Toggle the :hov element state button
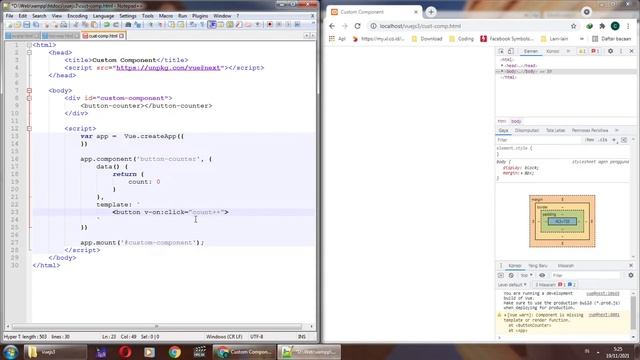Viewport: 640px width, 360px height. click(590, 140)
